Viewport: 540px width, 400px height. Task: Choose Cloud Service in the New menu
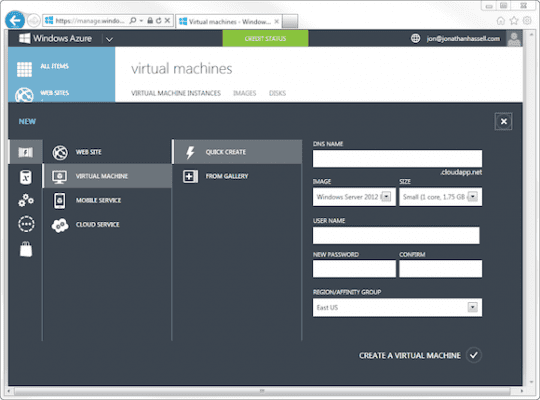(107, 225)
